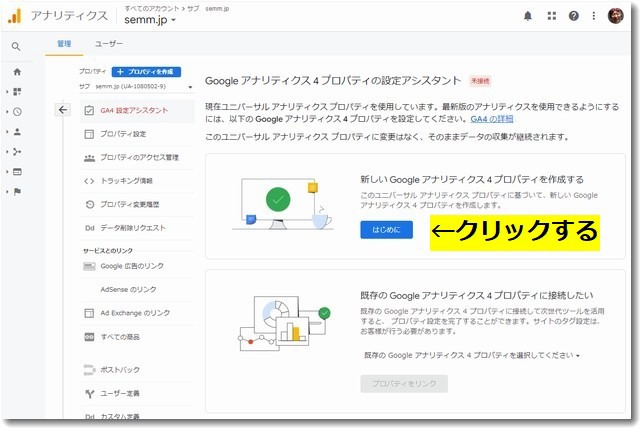Open Realtime clock icon in sidebar
Image resolution: width=640 pixels, height=428 pixels.
pos(17,112)
